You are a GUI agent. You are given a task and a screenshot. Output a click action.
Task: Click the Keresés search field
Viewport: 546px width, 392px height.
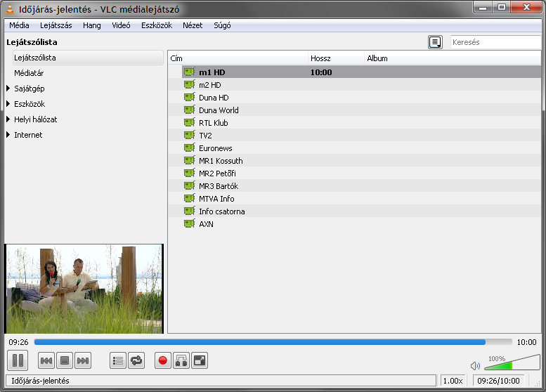496,42
